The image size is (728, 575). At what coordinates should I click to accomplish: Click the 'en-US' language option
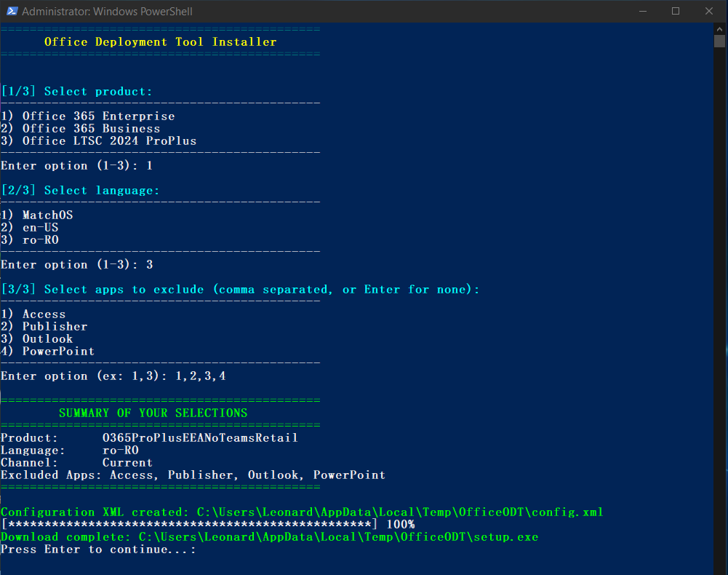[30, 227]
